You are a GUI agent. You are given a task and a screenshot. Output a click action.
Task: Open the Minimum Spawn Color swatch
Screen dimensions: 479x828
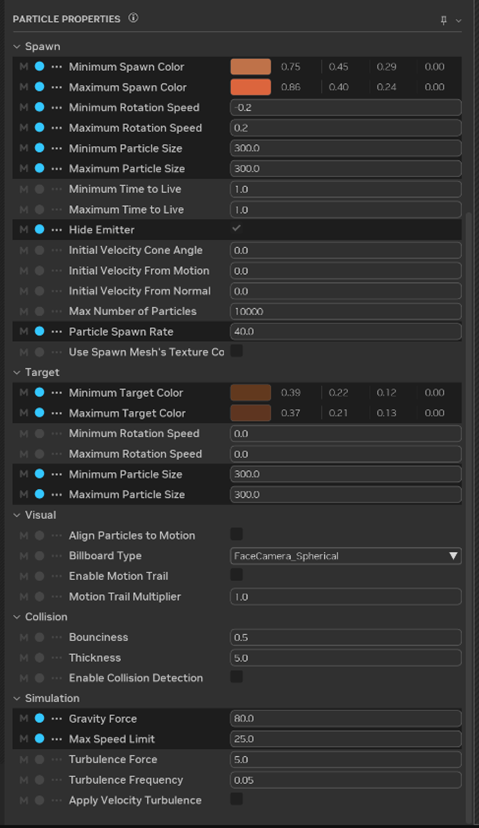(251, 67)
